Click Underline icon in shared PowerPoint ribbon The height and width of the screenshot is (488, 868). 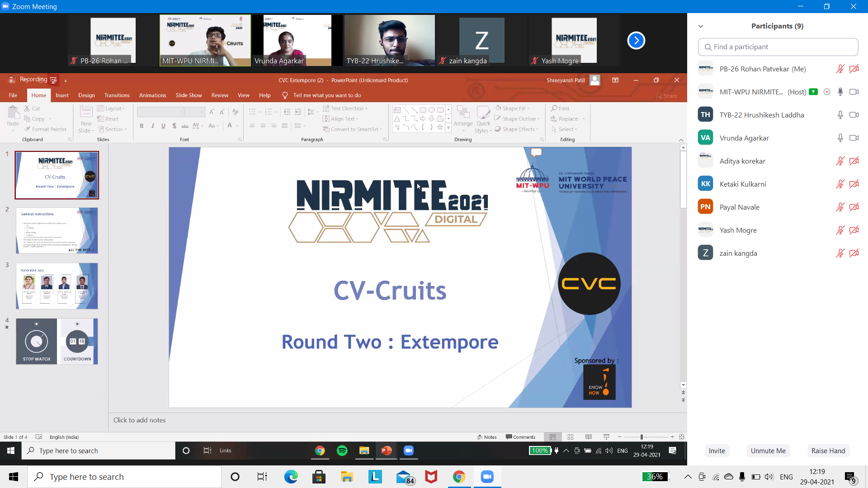[x=163, y=126]
